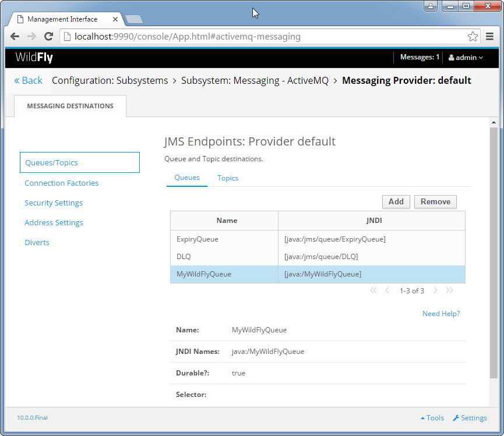Sort by the Name column header

(x=224, y=221)
